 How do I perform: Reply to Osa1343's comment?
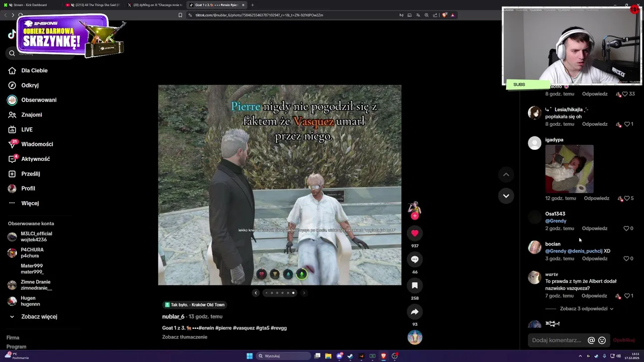pyautogui.click(x=595, y=228)
